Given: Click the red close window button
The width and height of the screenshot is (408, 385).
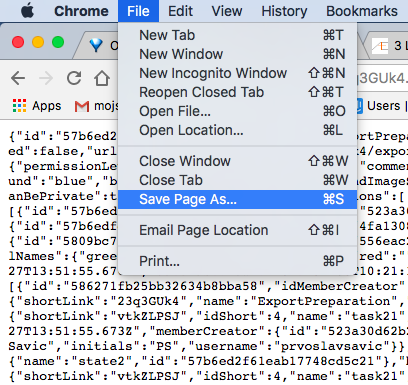Looking at the screenshot, I should [18, 42].
